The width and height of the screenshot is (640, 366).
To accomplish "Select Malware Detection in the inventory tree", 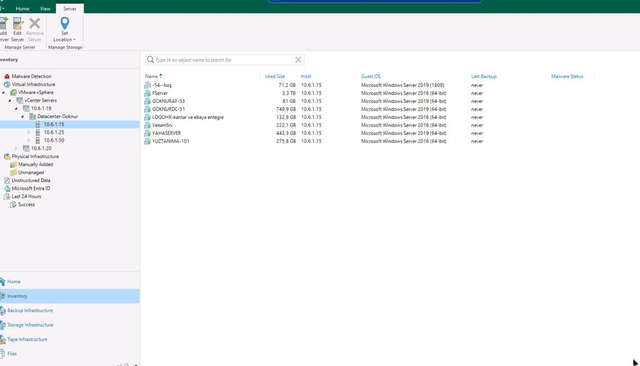I will click(31, 76).
